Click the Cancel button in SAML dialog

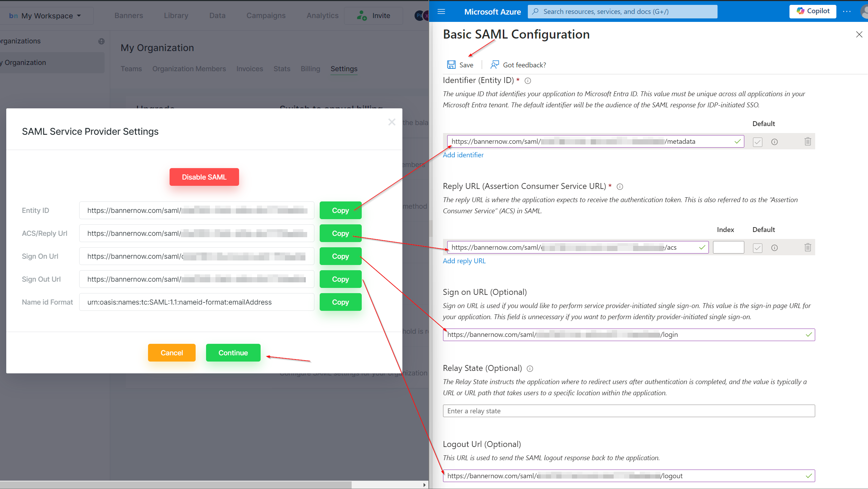point(172,353)
